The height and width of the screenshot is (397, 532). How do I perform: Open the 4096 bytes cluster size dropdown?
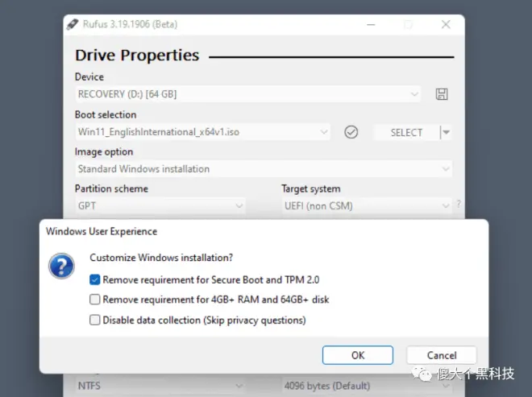pyautogui.click(x=367, y=386)
